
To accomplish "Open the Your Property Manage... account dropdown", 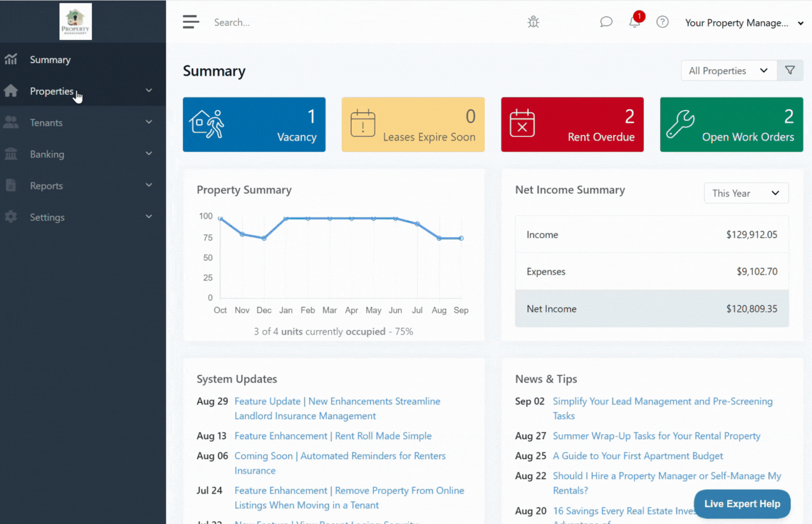I will point(744,23).
